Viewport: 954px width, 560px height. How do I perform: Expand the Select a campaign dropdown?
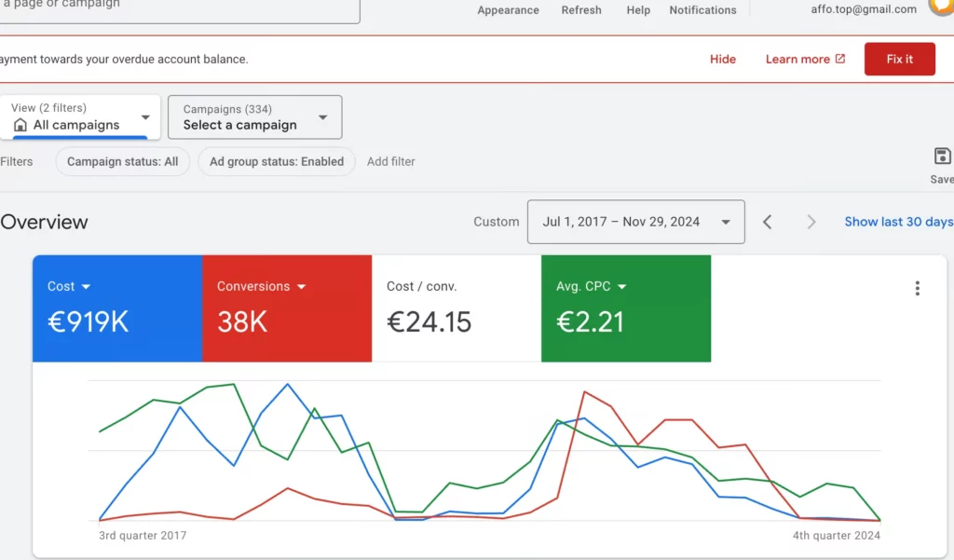[x=255, y=116]
